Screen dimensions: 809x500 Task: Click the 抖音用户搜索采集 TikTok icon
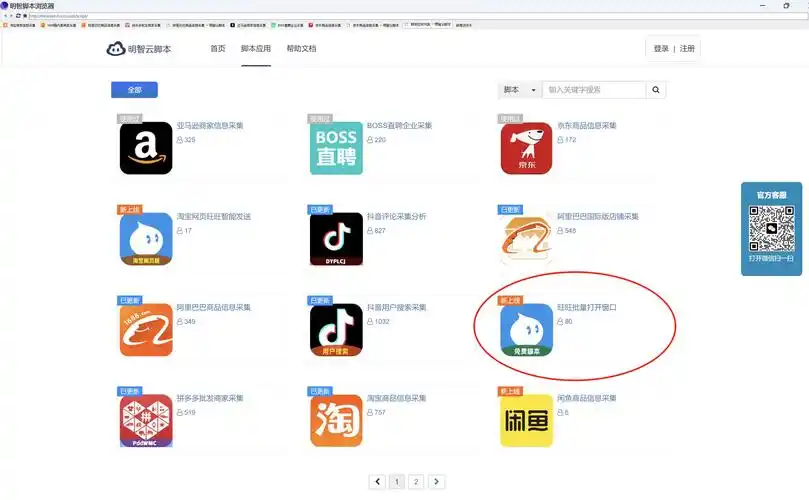coord(336,330)
